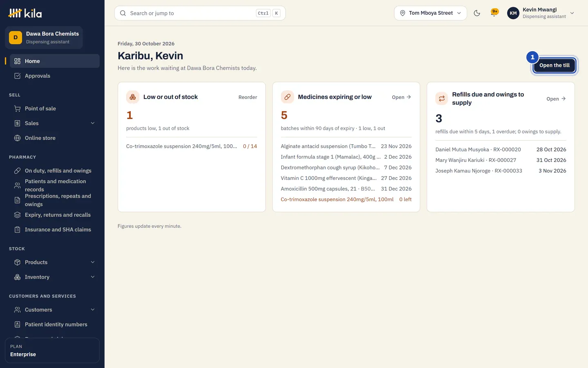This screenshot has height=368, width=588.
Task: Click the pill icon on the Medicines expiring card
Action: [x=287, y=97]
